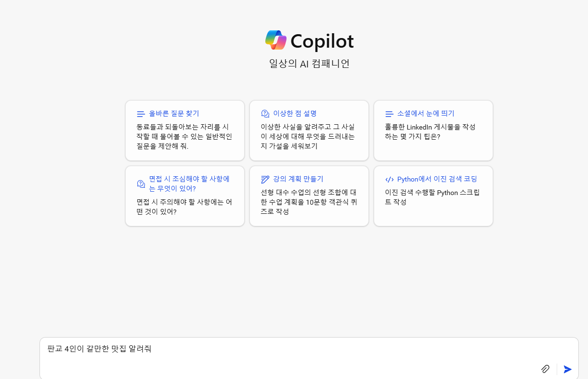The image size is (588, 379).
Task: Choose the 면접 시 조심해야 할 사항 card
Action: [185, 196]
